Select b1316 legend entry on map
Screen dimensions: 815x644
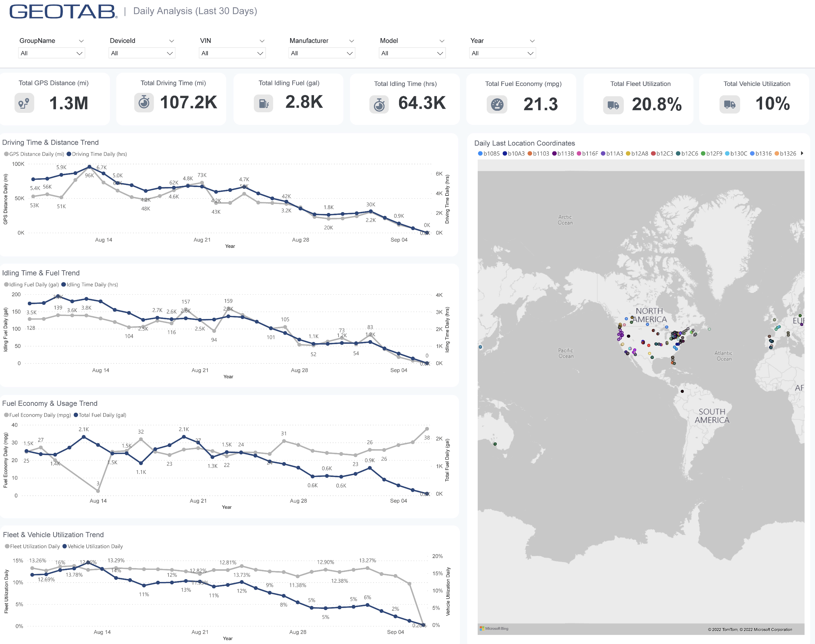[x=761, y=153]
